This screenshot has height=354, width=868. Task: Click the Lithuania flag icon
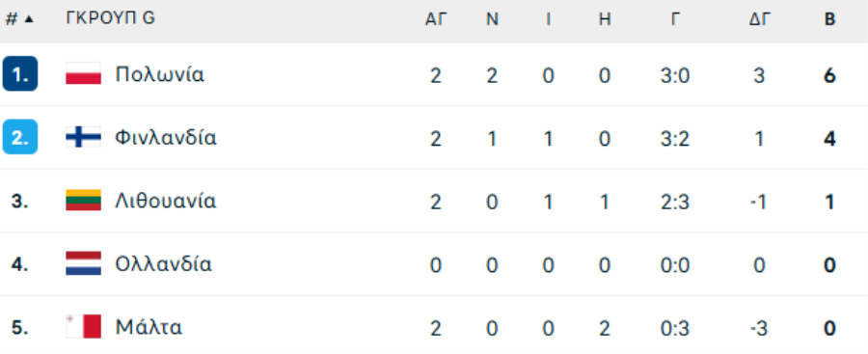(84, 200)
